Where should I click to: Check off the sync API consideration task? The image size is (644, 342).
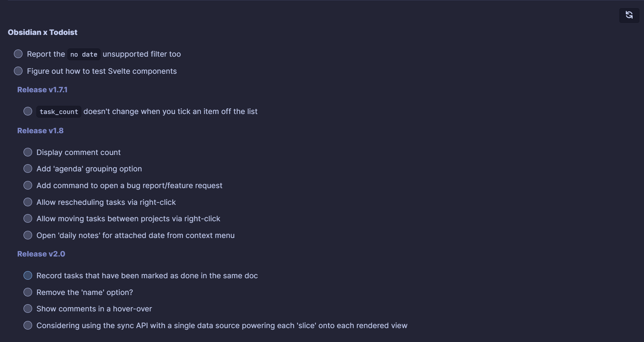pyautogui.click(x=28, y=325)
